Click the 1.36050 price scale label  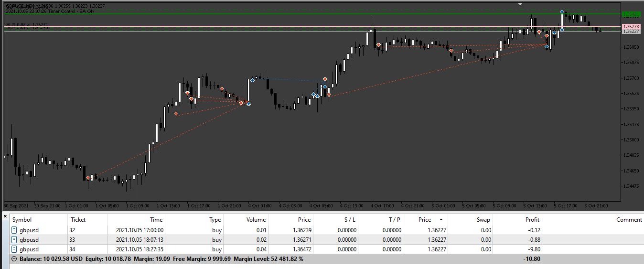pos(632,47)
